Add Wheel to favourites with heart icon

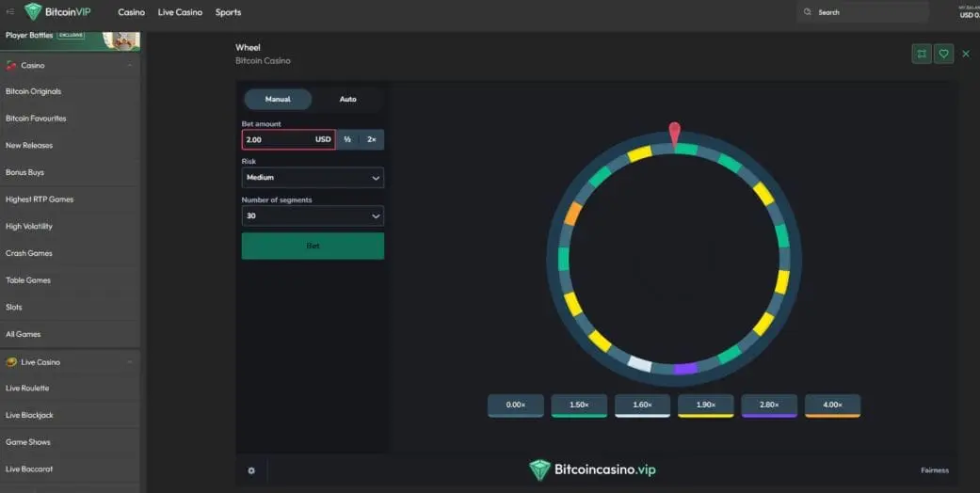pyautogui.click(x=943, y=54)
